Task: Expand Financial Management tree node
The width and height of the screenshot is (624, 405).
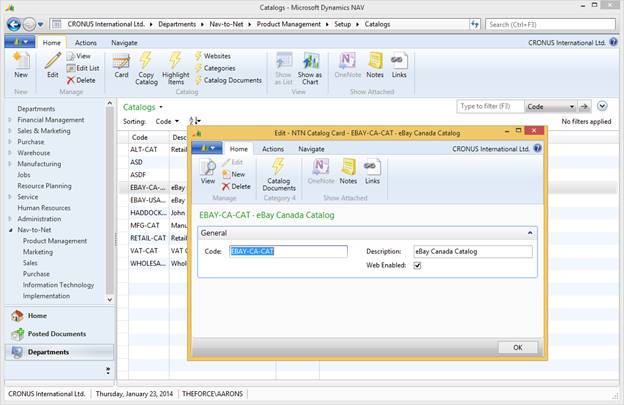Action: (x=10, y=119)
